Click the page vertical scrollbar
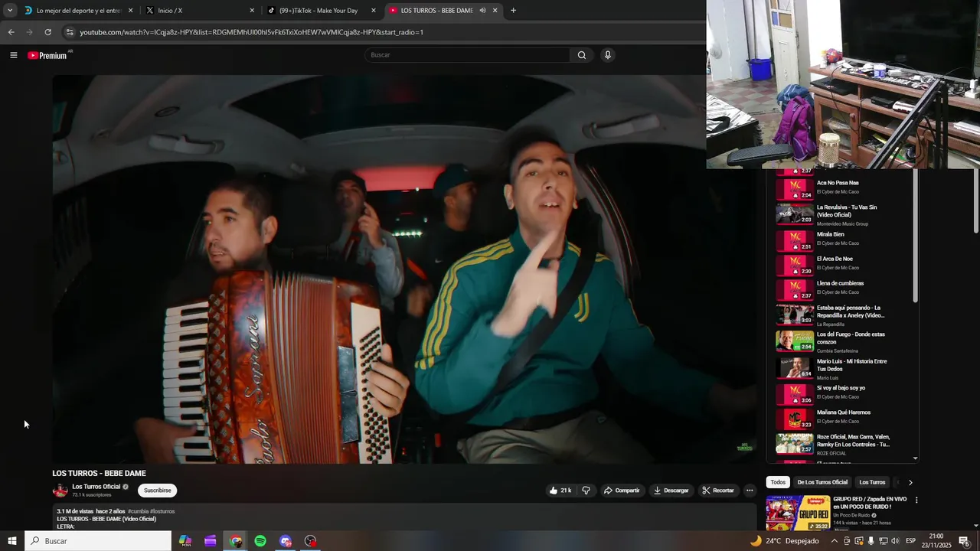The image size is (980, 551). pos(975,201)
